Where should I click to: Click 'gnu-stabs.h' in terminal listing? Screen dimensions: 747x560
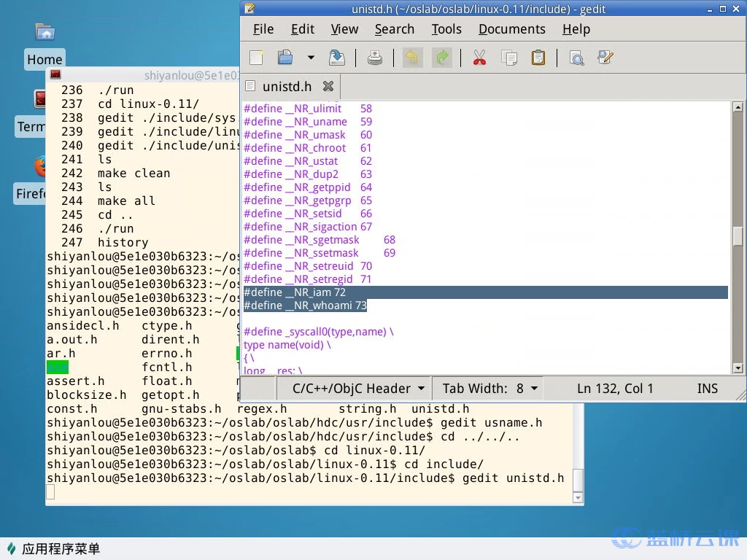pos(181,409)
